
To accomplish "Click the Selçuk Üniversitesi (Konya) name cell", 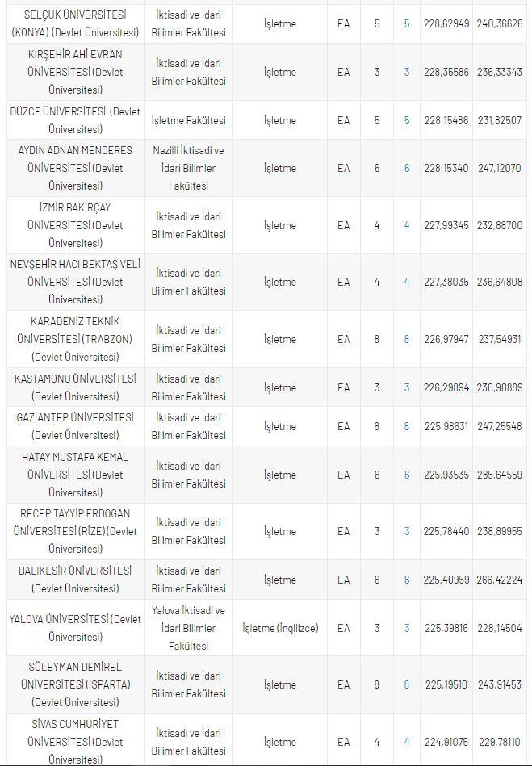I will click(75, 24).
